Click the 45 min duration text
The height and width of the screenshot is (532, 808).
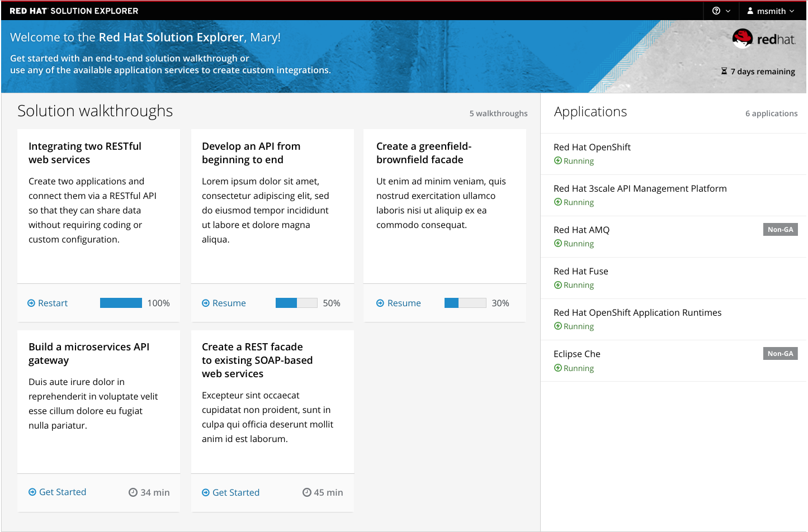pos(328,492)
